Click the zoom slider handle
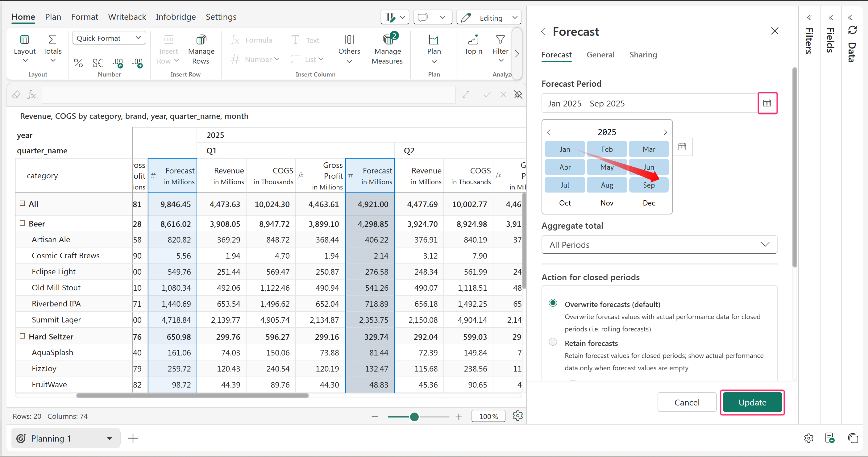 pos(414,417)
